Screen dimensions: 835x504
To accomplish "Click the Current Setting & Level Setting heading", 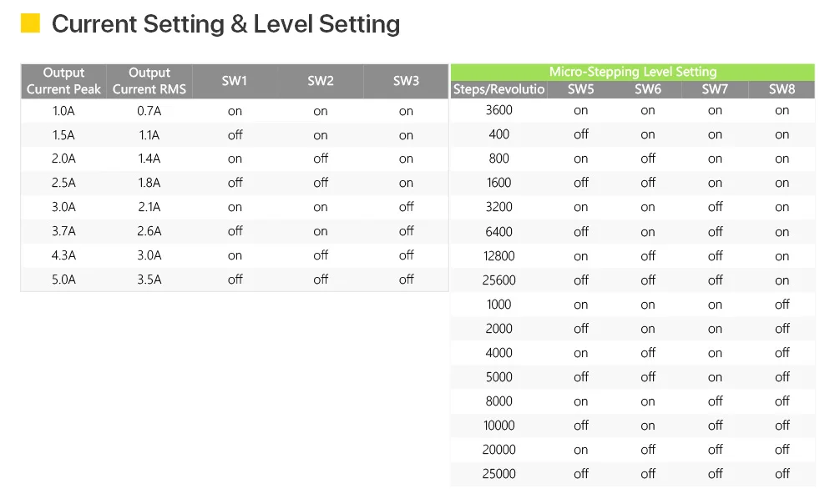I will [x=225, y=24].
